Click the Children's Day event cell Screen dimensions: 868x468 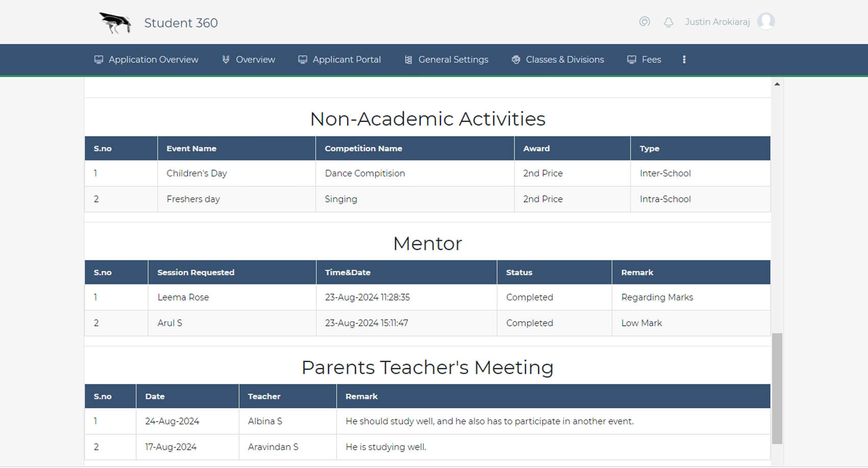point(197,173)
